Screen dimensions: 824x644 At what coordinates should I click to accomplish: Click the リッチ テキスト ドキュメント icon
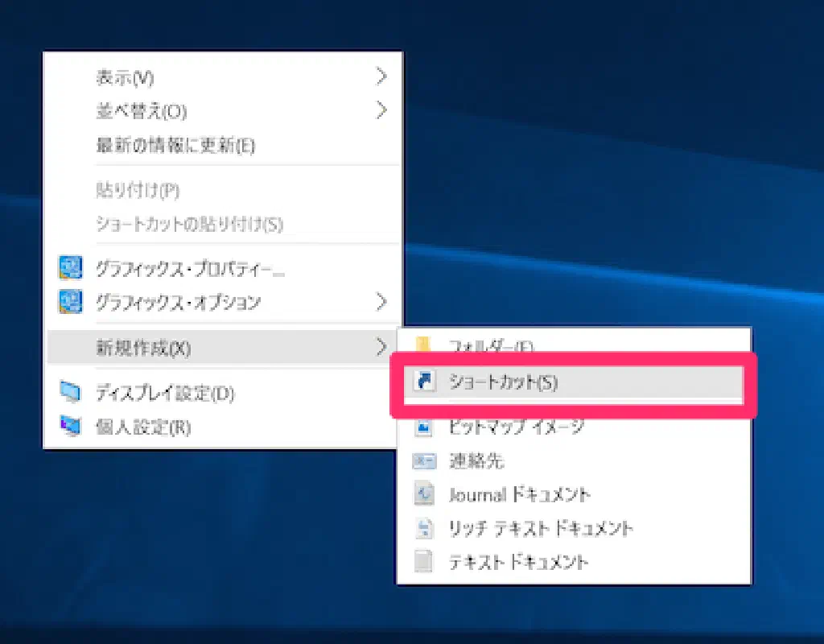pyautogui.click(x=424, y=528)
